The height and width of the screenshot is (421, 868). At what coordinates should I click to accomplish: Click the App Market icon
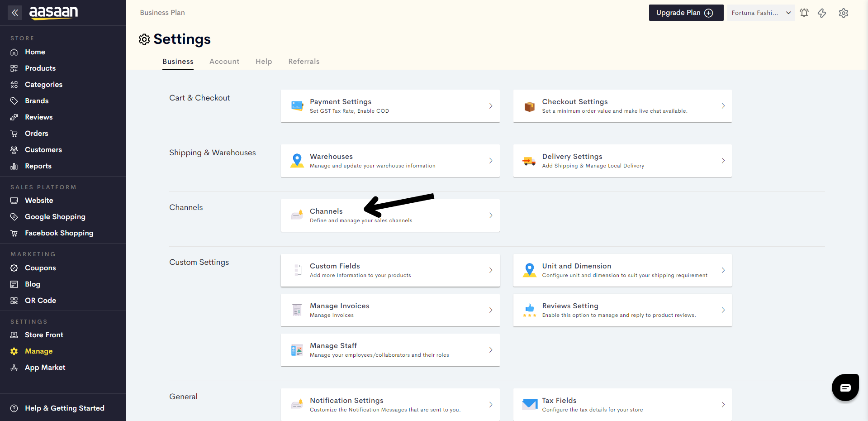14,368
